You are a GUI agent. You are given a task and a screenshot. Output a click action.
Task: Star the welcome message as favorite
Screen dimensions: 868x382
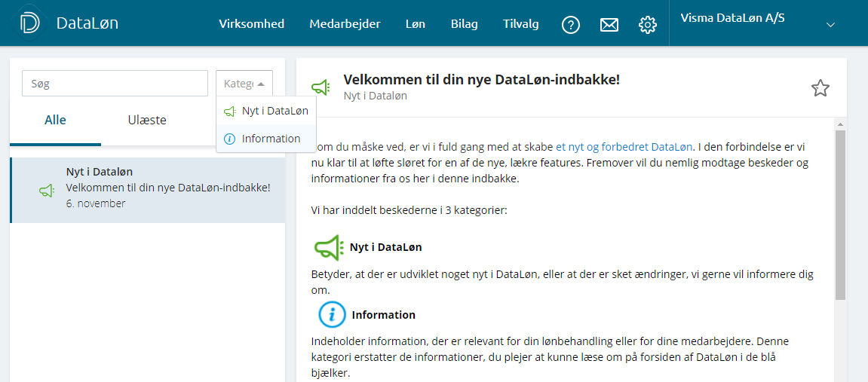click(820, 88)
